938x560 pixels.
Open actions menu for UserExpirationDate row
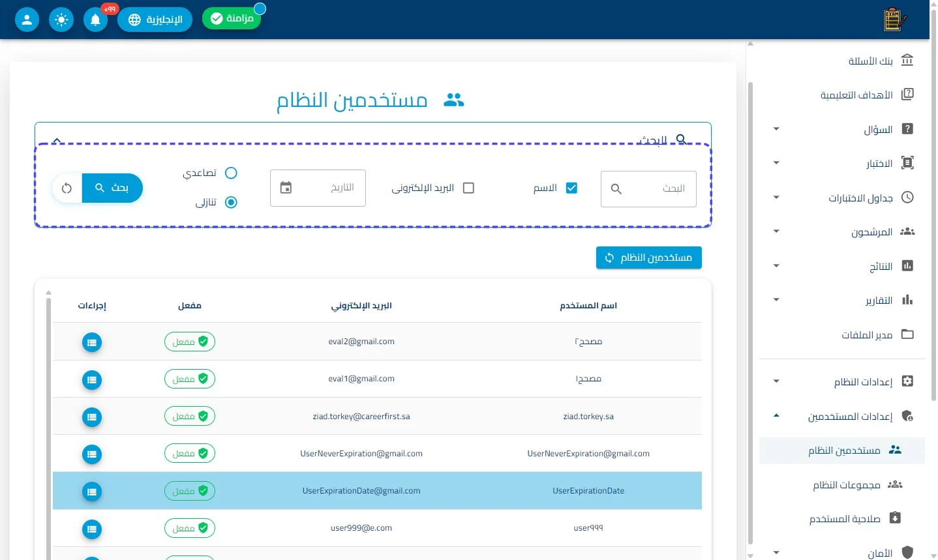[x=92, y=492]
